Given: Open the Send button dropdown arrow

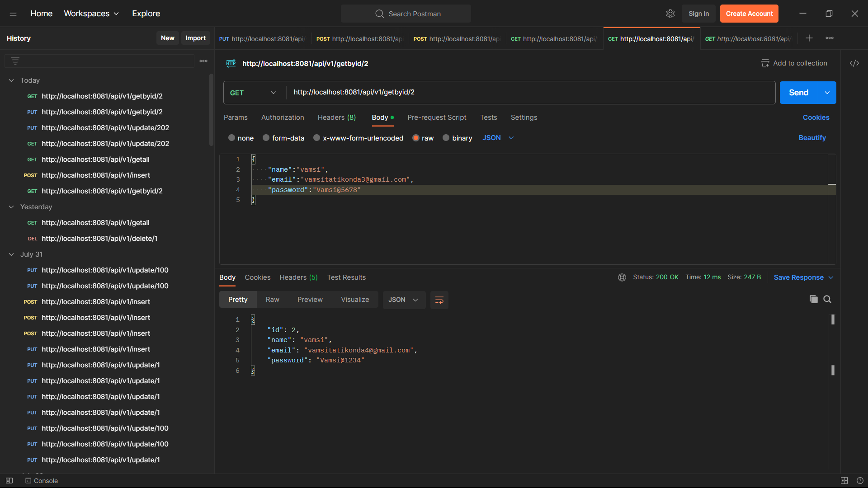Looking at the screenshot, I should point(828,93).
